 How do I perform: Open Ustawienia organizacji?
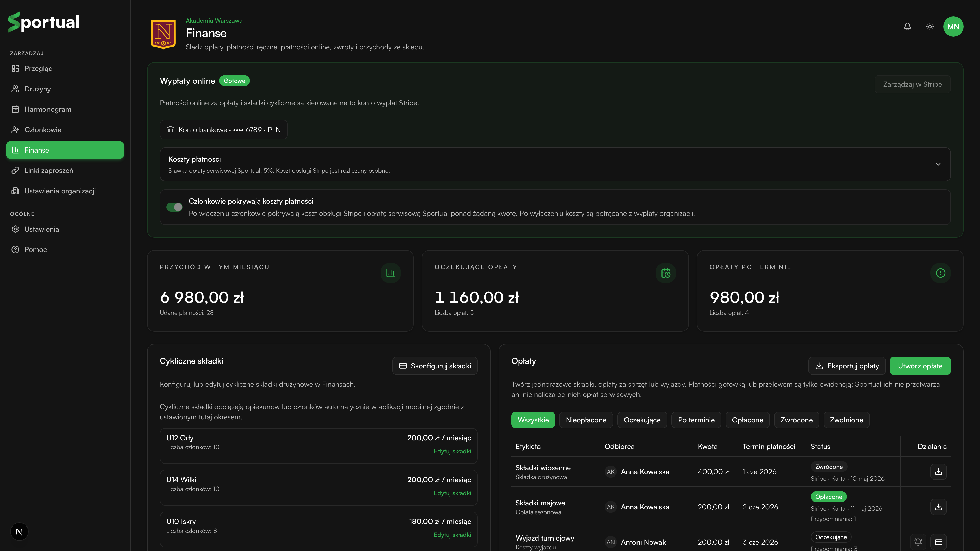pyautogui.click(x=65, y=191)
